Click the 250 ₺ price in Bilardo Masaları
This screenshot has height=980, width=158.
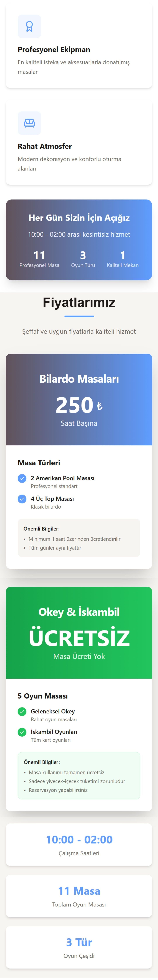(79, 405)
